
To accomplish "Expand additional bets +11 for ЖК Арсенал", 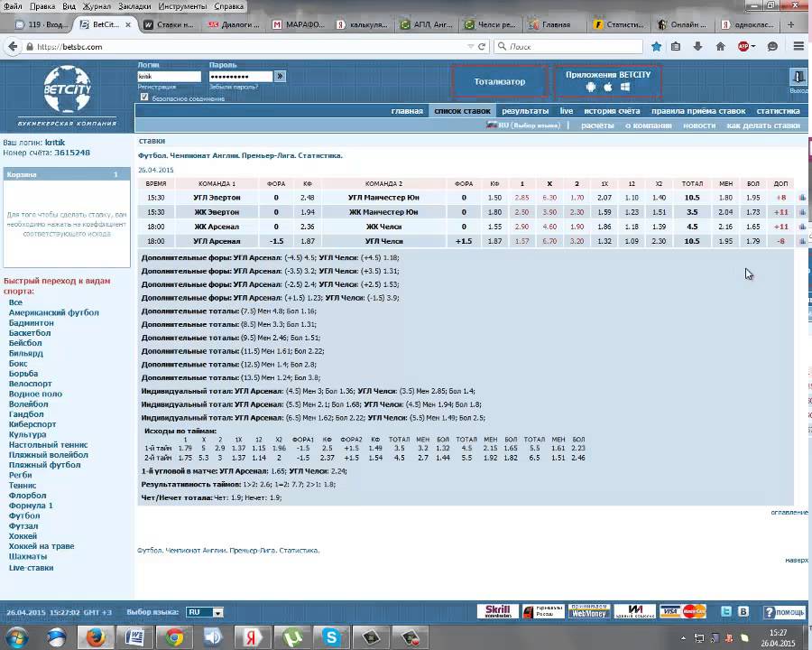I will (x=781, y=227).
